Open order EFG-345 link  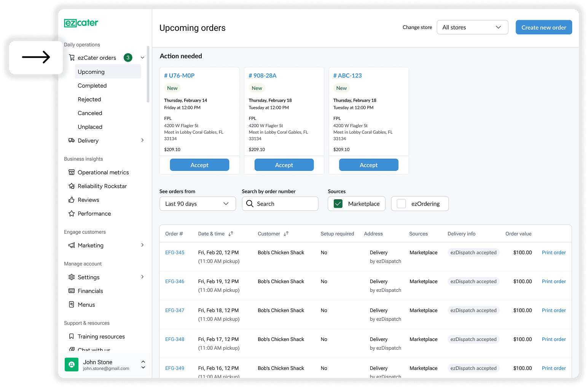coord(175,252)
